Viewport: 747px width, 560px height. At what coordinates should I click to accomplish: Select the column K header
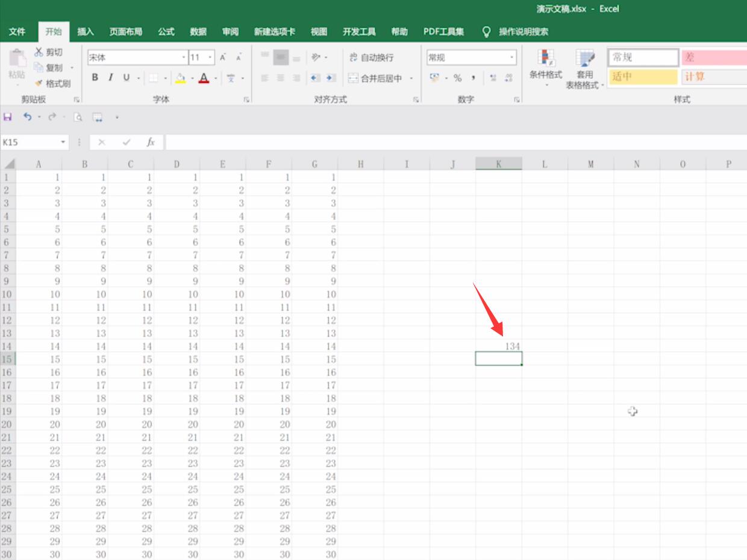click(499, 164)
